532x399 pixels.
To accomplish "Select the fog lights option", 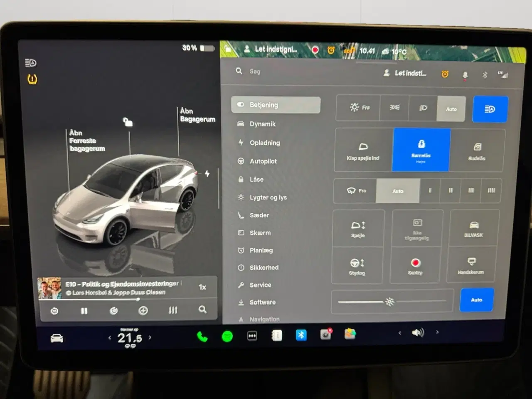I will click(x=394, y=108).
